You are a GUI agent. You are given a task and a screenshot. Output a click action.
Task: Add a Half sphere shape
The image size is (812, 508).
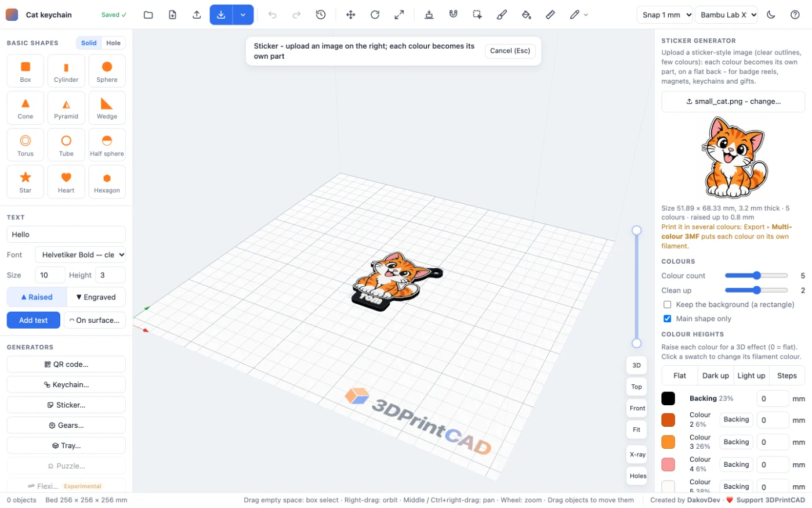[107, 145]
